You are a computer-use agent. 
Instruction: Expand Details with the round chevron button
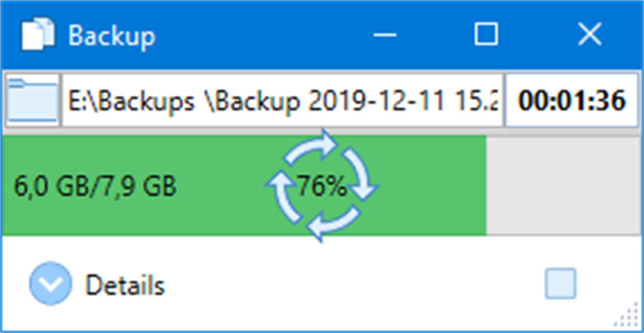tap(51, 284)
